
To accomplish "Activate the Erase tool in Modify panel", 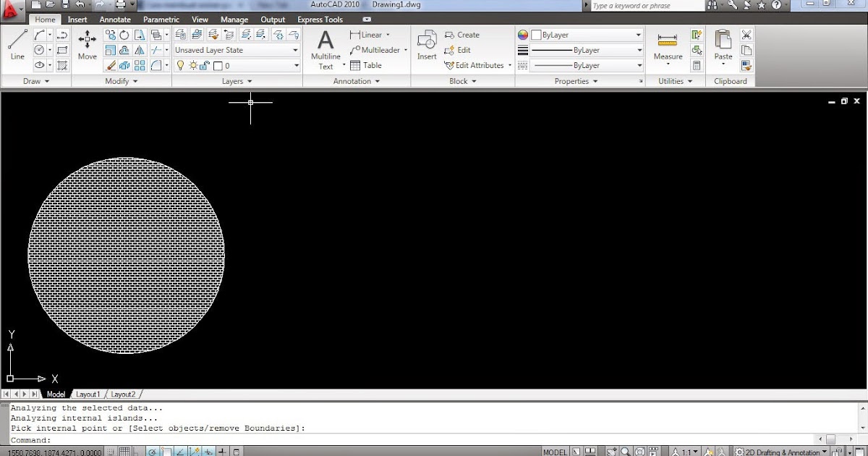I will pyautogui.click(x=111, y=65).
